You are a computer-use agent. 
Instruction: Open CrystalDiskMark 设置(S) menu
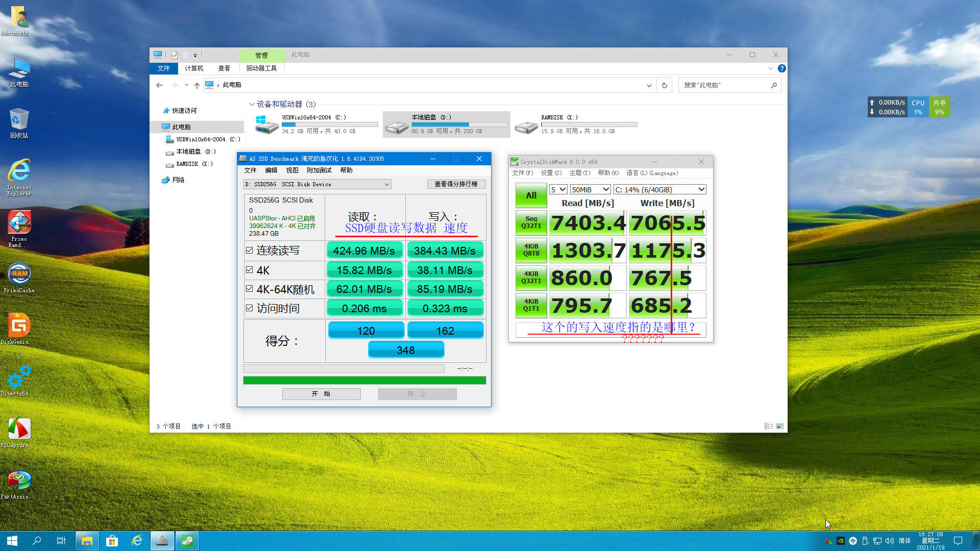(551, 173)
